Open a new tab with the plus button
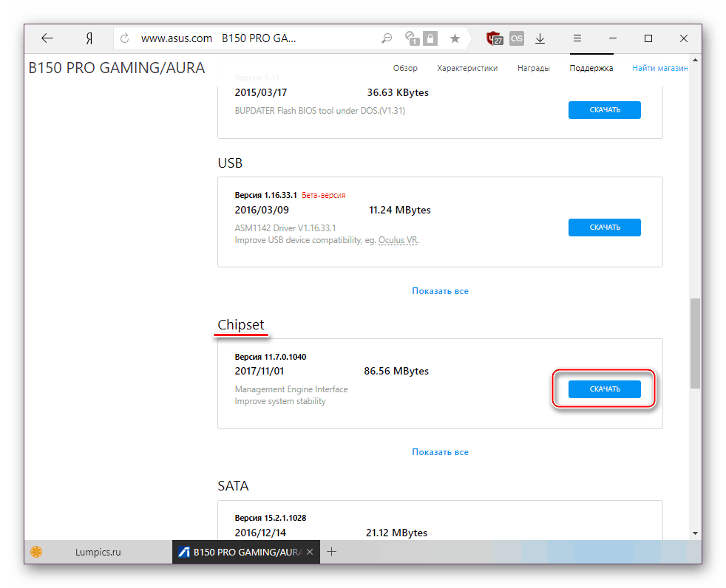The image size is (726, 588). 332,552
